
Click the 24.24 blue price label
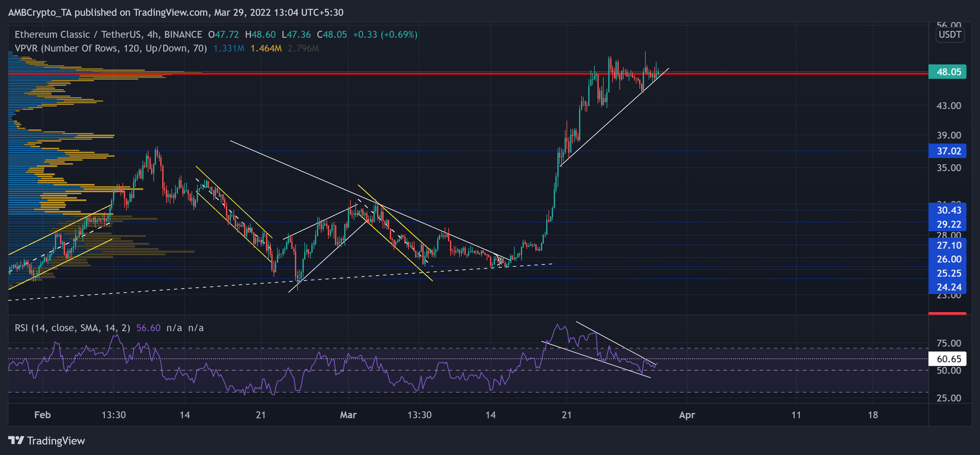pyautogui.click(x=947, y=287)
